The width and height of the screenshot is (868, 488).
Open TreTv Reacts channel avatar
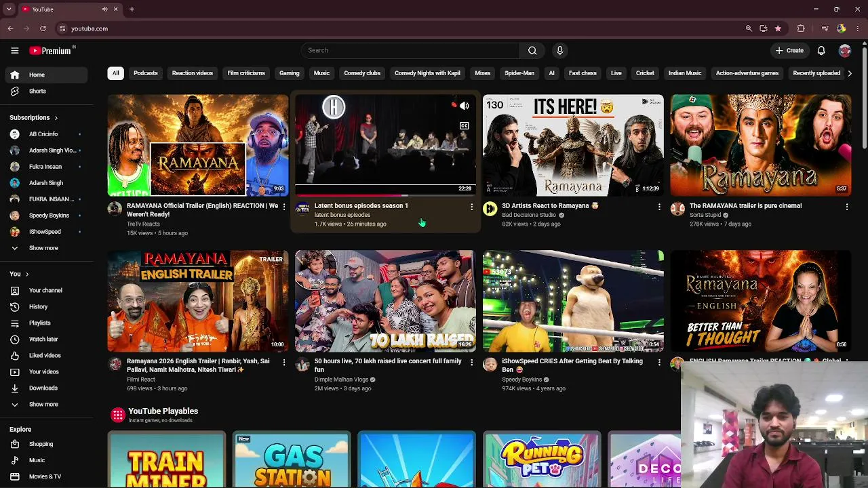pos(115,209)
